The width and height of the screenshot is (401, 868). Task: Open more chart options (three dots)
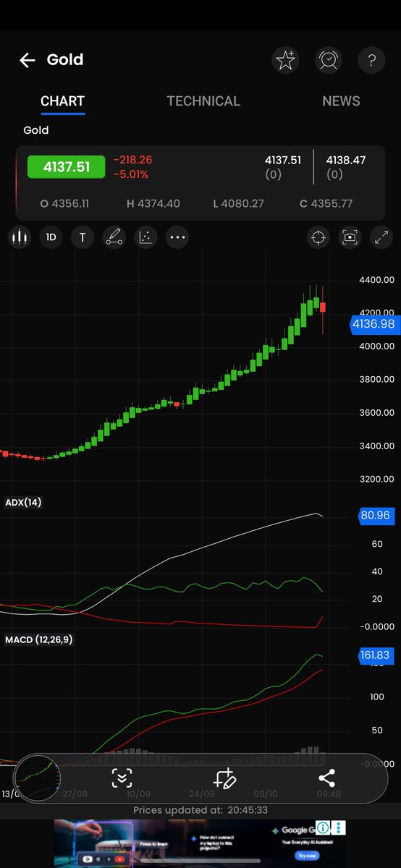[177, 237]
